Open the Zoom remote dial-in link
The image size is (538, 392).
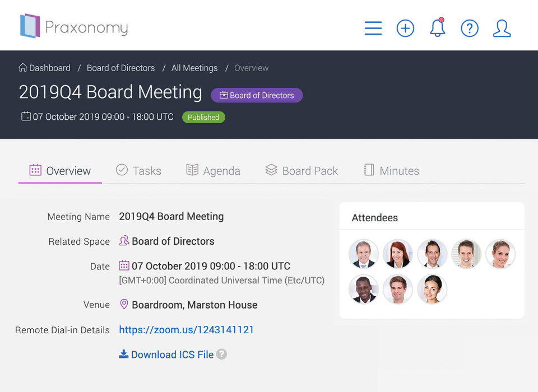click(x=186, y=330)
